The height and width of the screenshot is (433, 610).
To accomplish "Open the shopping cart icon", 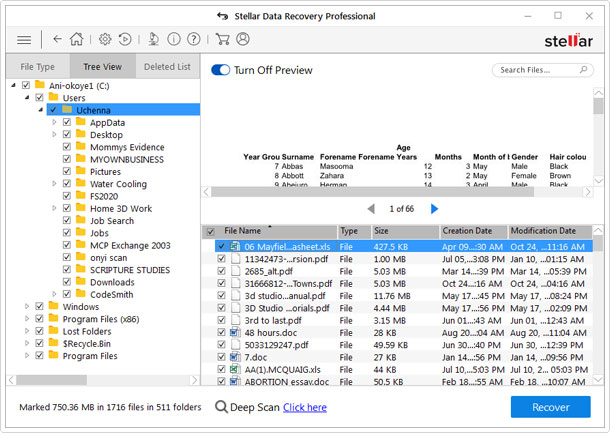I will 223,39.
